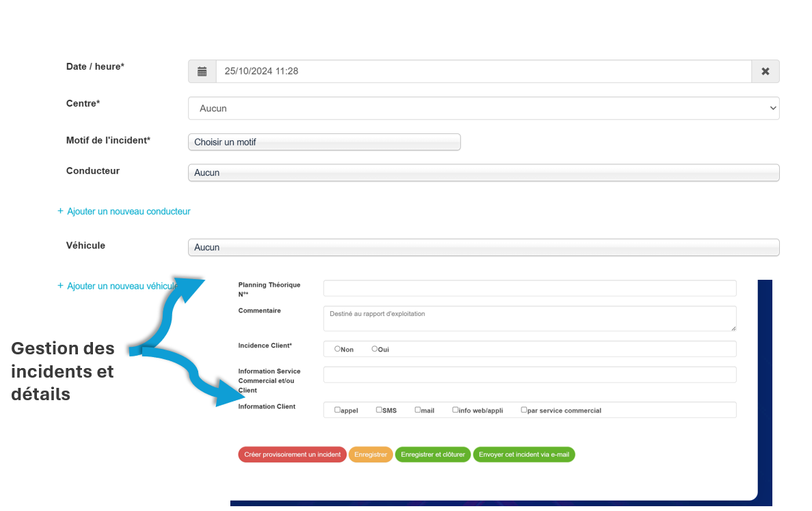Screen dimensions: 812x511
Task: Enable the mail checkbox
Action: (418, 410)
